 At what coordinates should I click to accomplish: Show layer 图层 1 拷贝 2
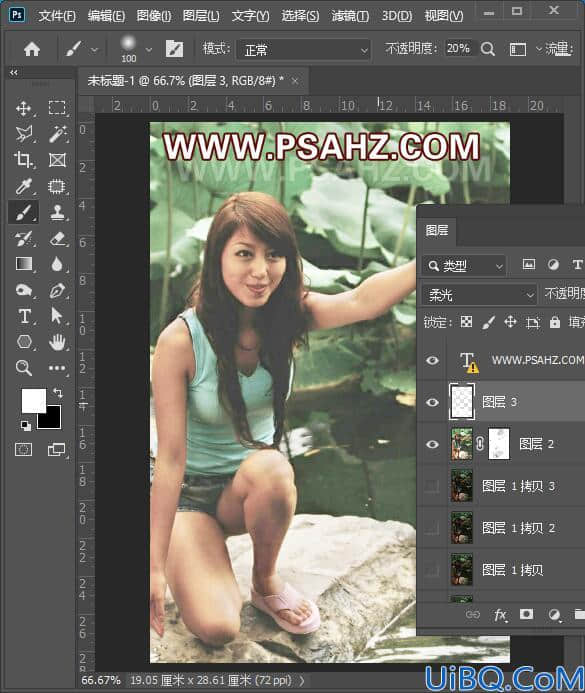pyautogui.click(x=432, y=528)
